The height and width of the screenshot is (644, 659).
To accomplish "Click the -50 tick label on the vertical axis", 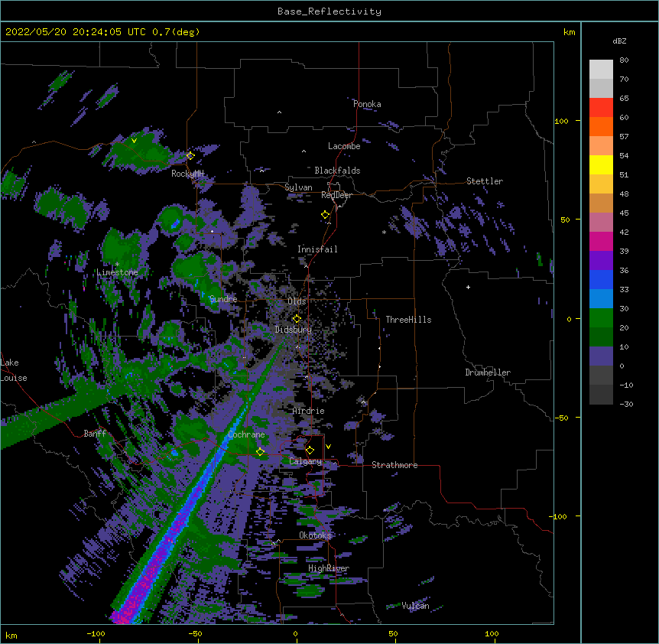I will 561,418.
